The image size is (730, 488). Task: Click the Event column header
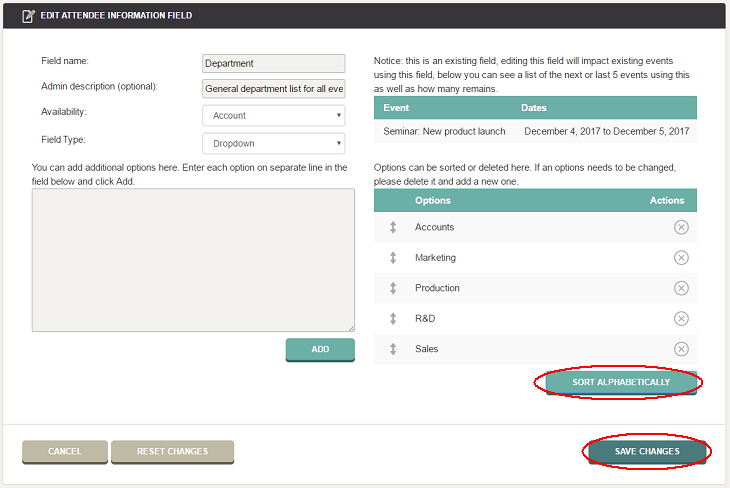coord(396,108)
